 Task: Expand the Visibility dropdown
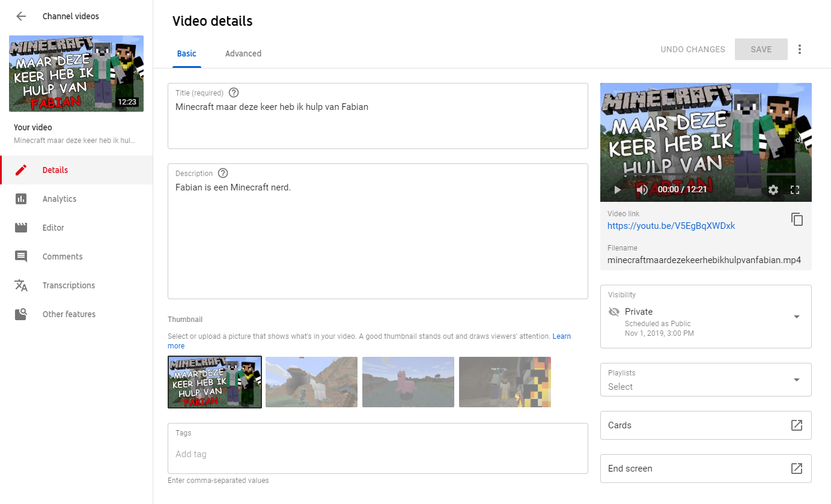pyautogui.click(x=796, y=317)
